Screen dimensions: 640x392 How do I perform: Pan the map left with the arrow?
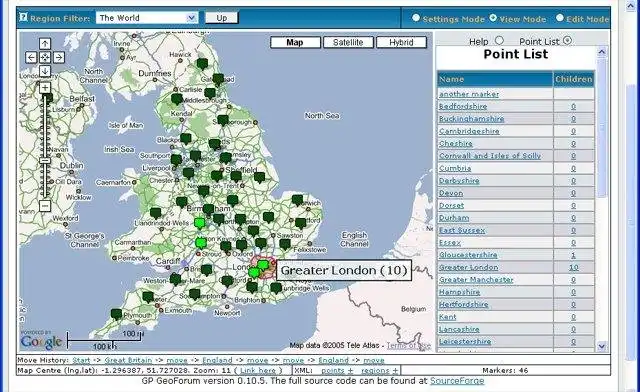31,57
